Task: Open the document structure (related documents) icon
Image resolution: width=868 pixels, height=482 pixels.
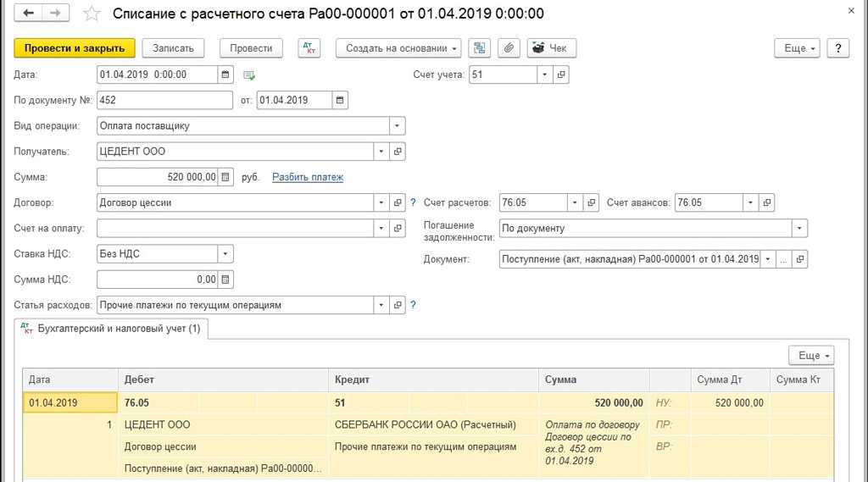Action: click(x=480, y=48)
